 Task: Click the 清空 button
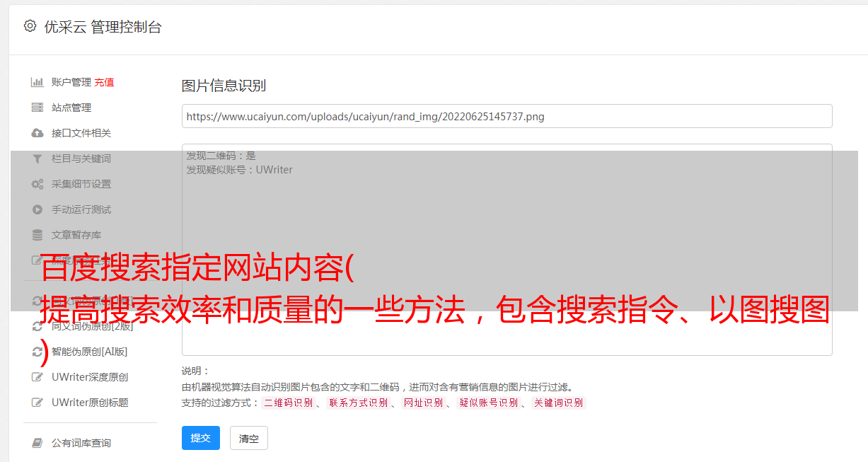click(x=249, y=438)
